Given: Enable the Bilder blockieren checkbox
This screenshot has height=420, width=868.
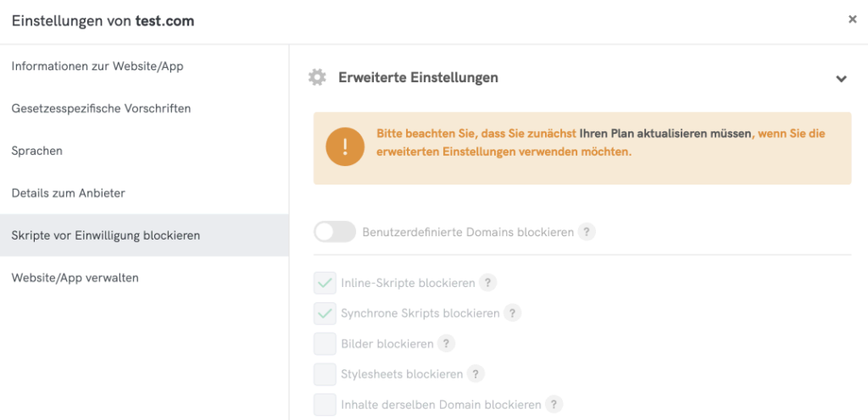Looking at the screenshot, I should [x=325, y=344].
